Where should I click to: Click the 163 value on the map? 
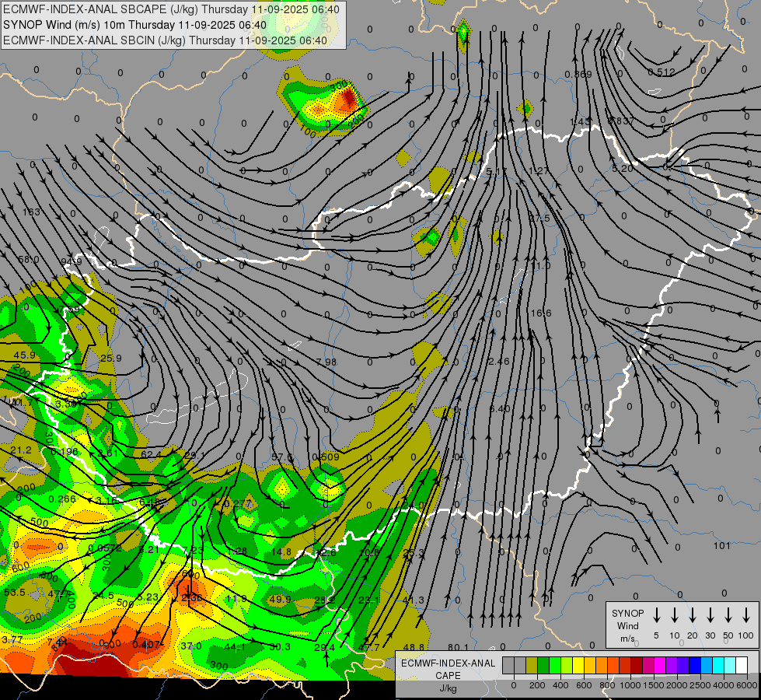(32, 212)
